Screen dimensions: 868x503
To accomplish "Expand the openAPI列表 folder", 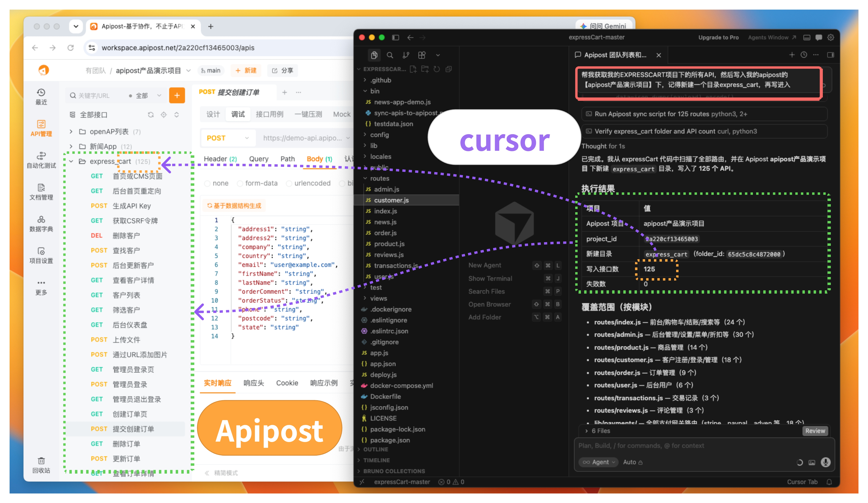I will click(x=71, y=132).
